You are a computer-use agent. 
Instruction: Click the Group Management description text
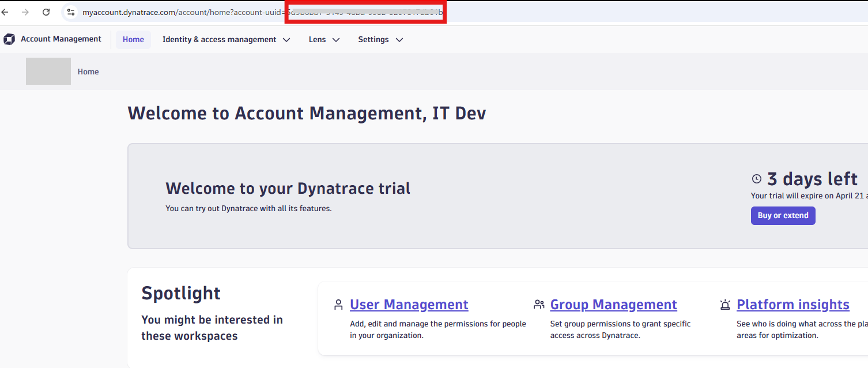click(620, 329)
